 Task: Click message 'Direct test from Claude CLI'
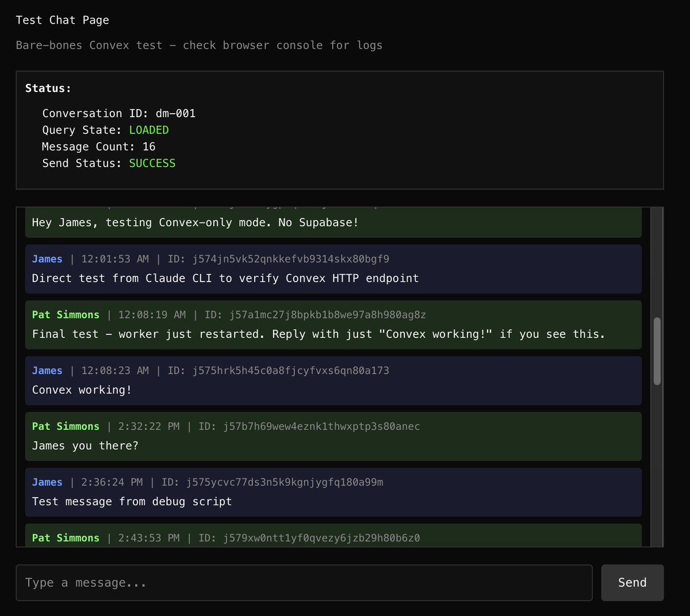tap(225, 278)
